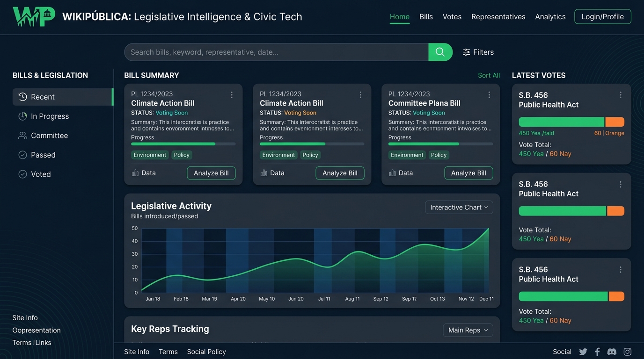Screen dimensions: 644x359
Task: Open Terms link beside Social Policy
Action: [168, 352]
